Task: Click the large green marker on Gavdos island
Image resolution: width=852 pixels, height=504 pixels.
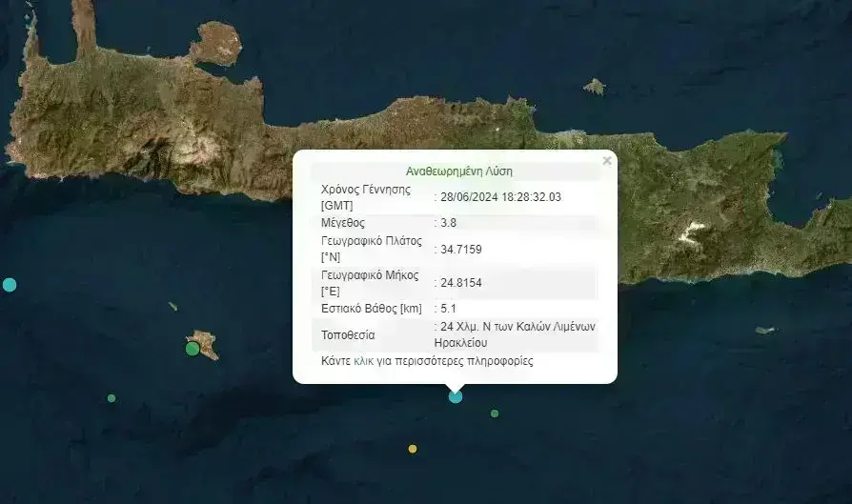Action: 193,349
